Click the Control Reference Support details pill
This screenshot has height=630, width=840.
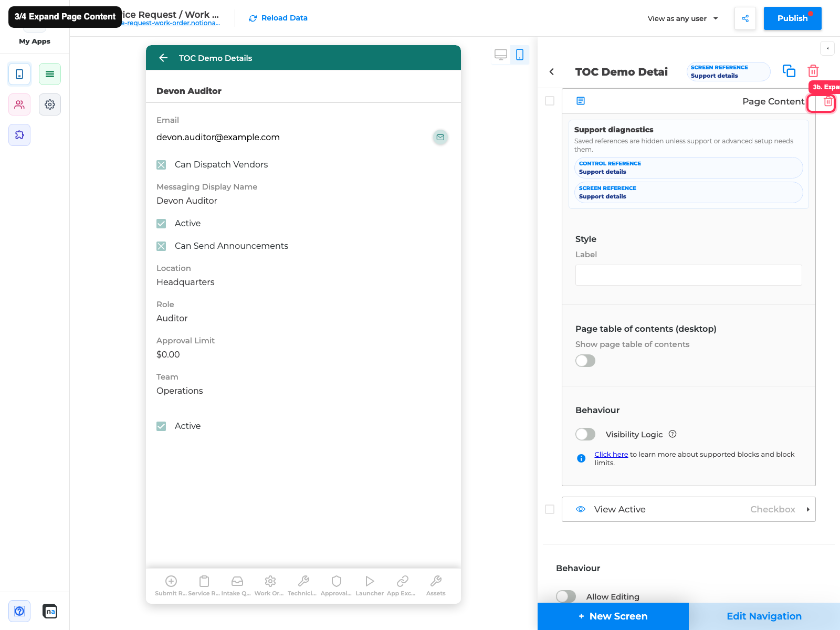[x=689, y=168]
